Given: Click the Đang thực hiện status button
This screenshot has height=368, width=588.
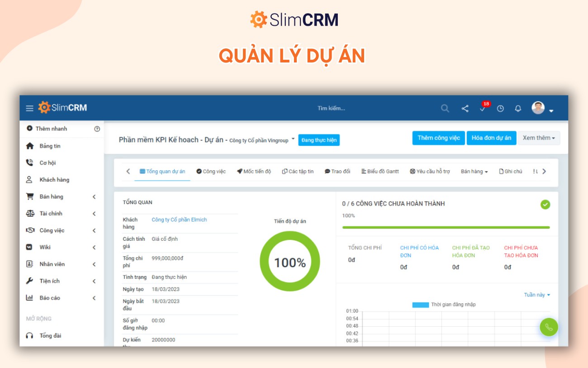Looking at the screenshot, I should (x=319, y=140).
